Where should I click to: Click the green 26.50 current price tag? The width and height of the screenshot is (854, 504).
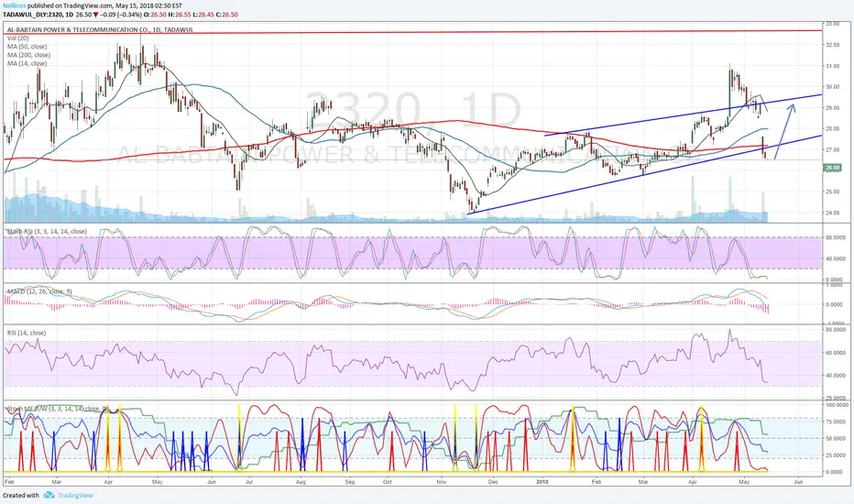pyautogui.click(x=833, y=168)
